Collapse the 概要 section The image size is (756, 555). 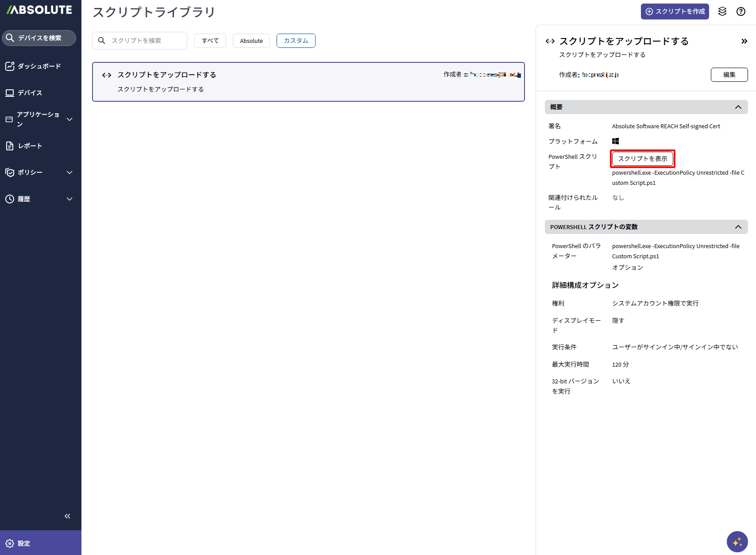[x=738, y=107]
